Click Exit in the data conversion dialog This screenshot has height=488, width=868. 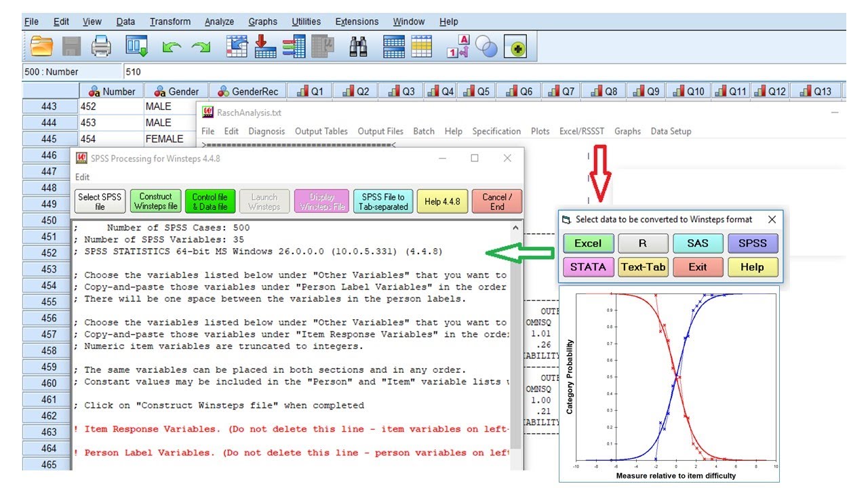698,267
